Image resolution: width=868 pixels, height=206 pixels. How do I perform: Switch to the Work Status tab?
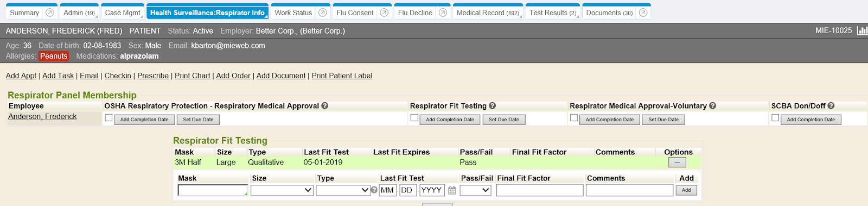point(293,13)
